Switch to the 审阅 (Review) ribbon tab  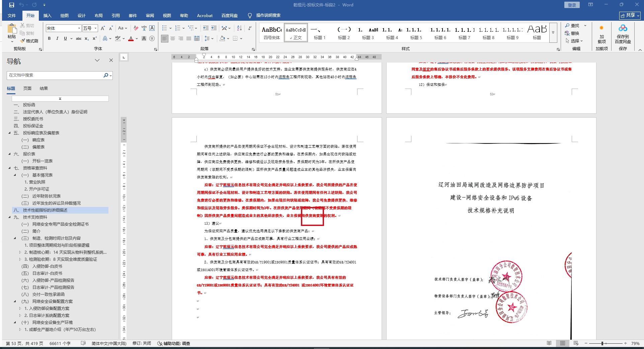[x=150, y=16]
